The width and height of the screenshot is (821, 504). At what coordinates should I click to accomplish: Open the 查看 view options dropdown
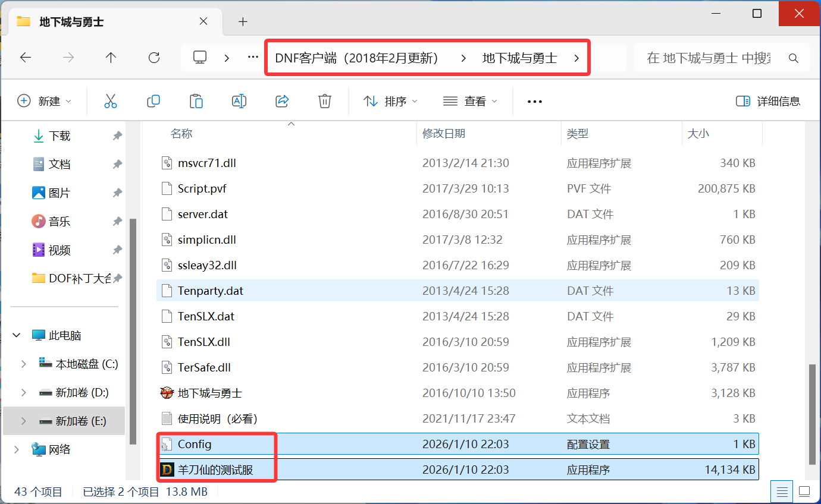click(470, 101)
